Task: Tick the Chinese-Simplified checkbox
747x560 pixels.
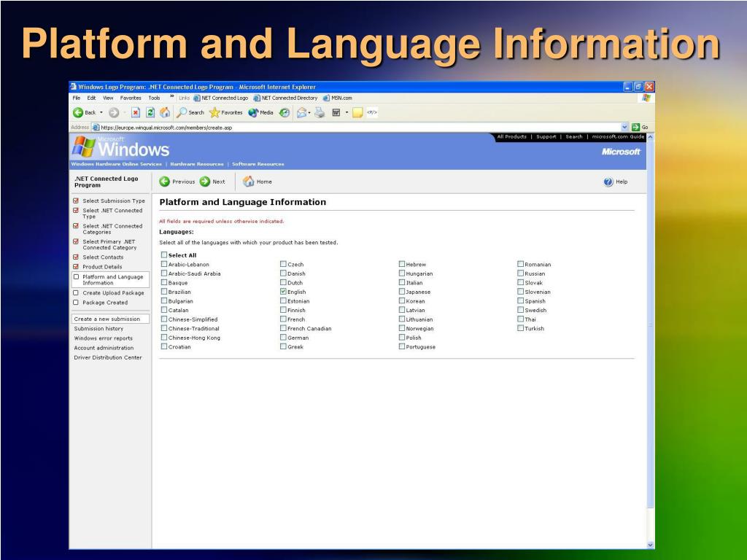Action: point(164,319)
